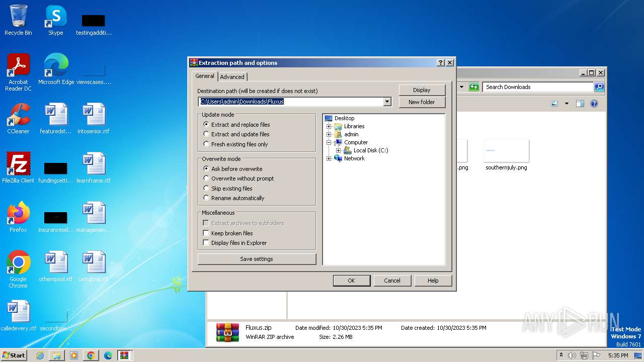Open Microsoft Edge desktop shortcut

click(56, 69)
